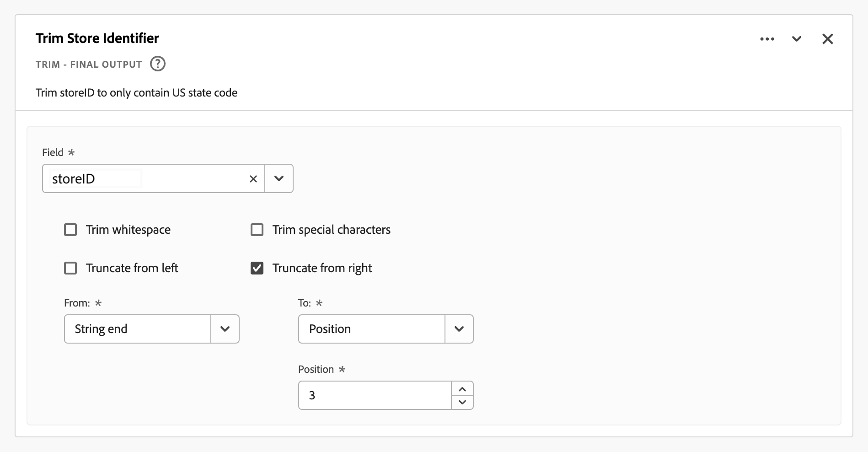Click the Position selection in To box
This screenshot has width=868, height=452.
(x=371, y=329)
